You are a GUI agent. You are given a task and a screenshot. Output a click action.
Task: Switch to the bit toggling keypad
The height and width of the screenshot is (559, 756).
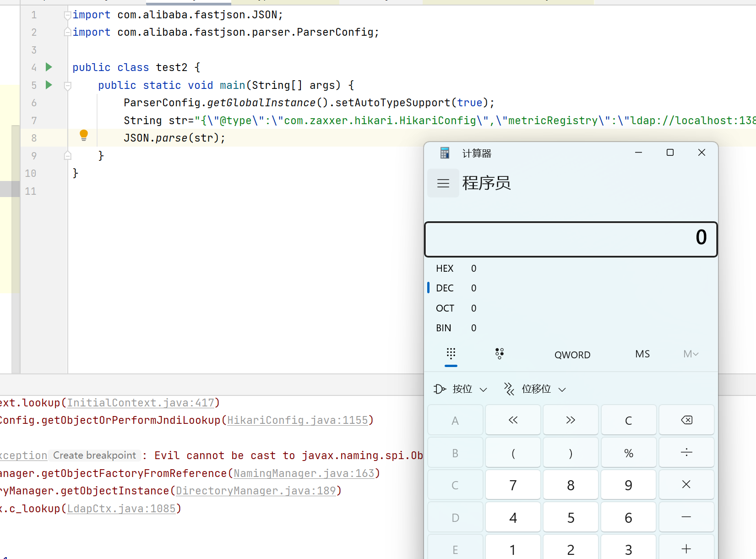tap(500, 354)
